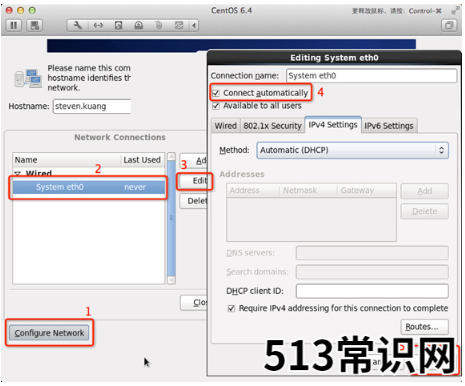Click the sharing sync toolbar icon
This screenshot has width=465, height=386.
point(179,25)
